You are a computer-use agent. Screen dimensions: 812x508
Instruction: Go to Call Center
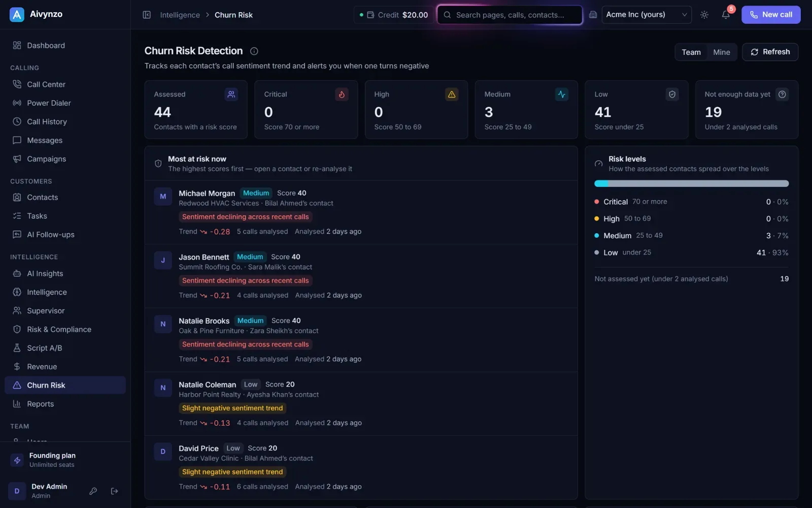coord(65,84)
